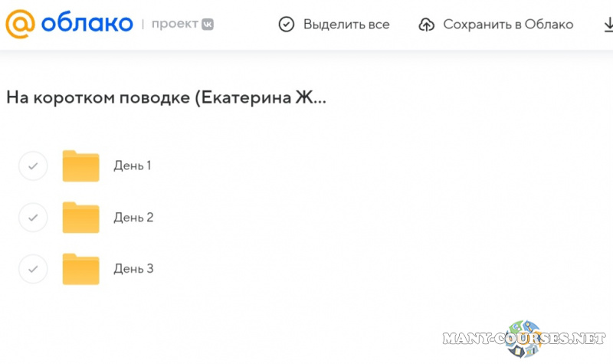Click the проект label in header
This screenshot has height=364, width=613.
(175, 25)
